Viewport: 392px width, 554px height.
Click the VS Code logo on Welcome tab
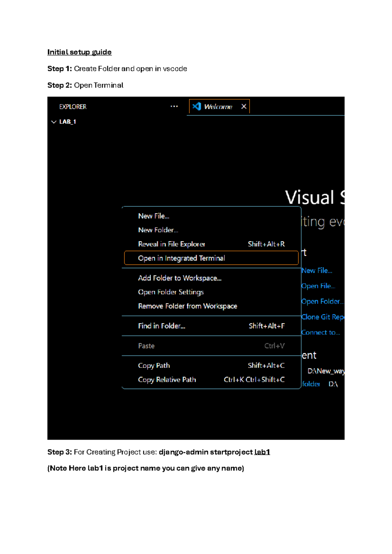tap(197, 106)
